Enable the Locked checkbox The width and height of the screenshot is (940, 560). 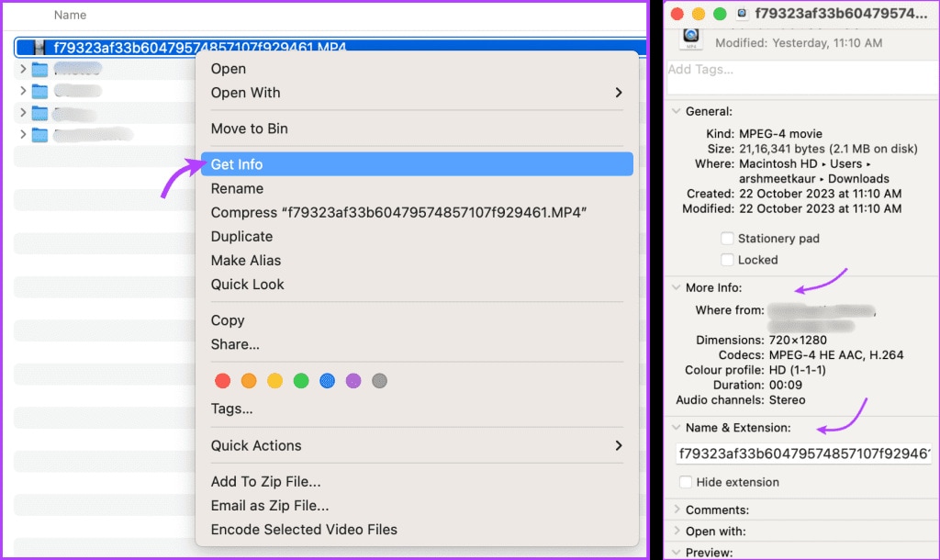(x=727, y=260)
